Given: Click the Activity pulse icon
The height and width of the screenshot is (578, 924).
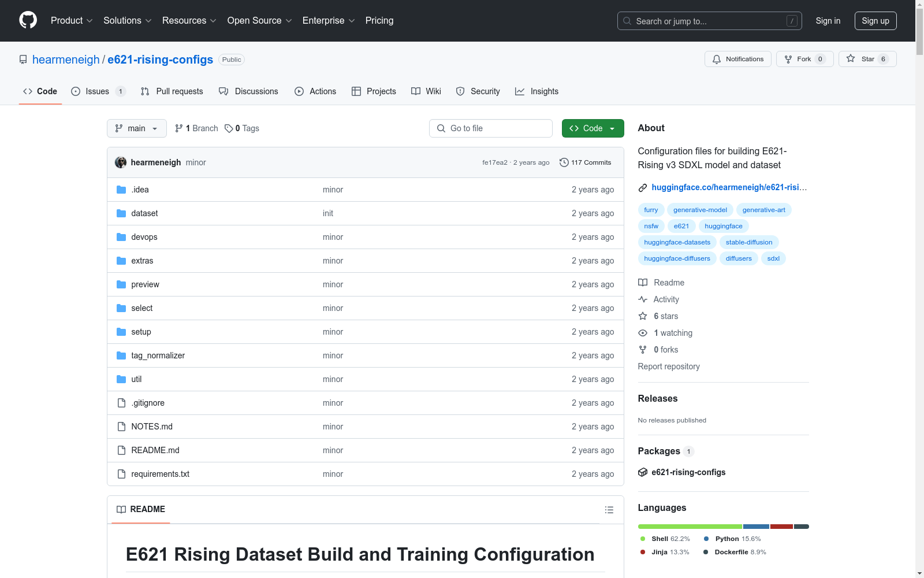Looking at the screenshot, I should pyautogui.click(x=643, y=299).
